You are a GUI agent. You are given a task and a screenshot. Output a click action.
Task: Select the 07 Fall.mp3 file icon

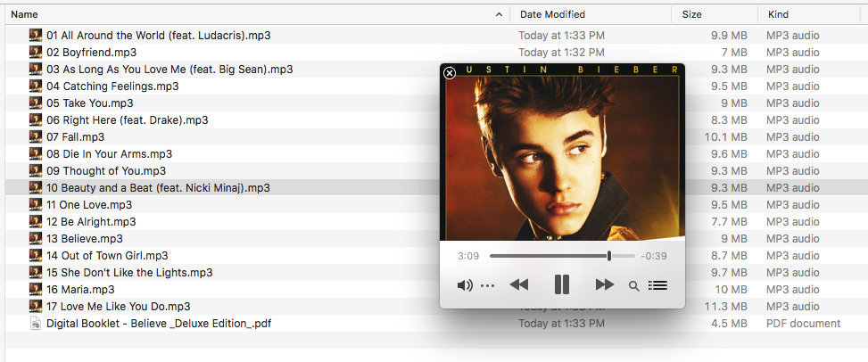pyautogui.click(x=36, y=136)
